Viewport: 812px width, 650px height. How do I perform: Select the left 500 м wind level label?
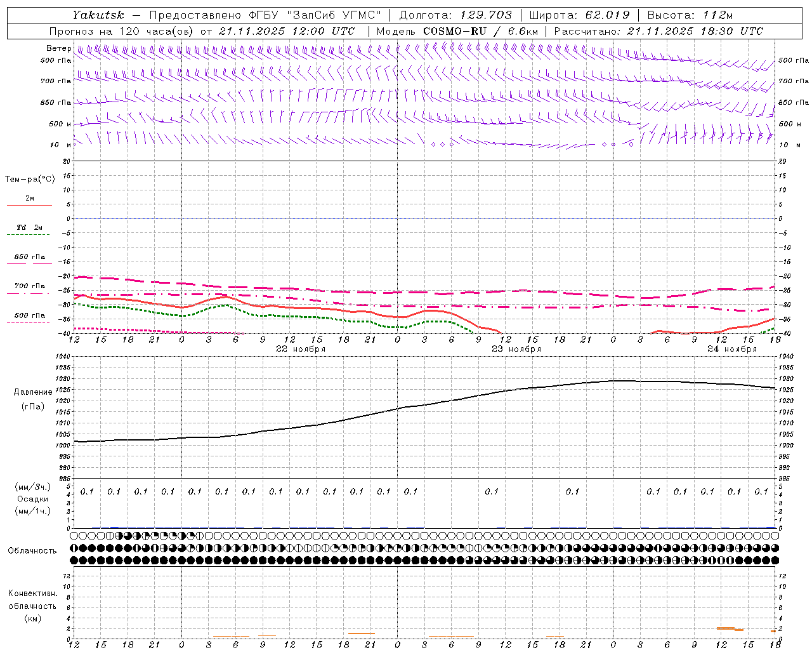pyautogui.click(x=60, y=124)
